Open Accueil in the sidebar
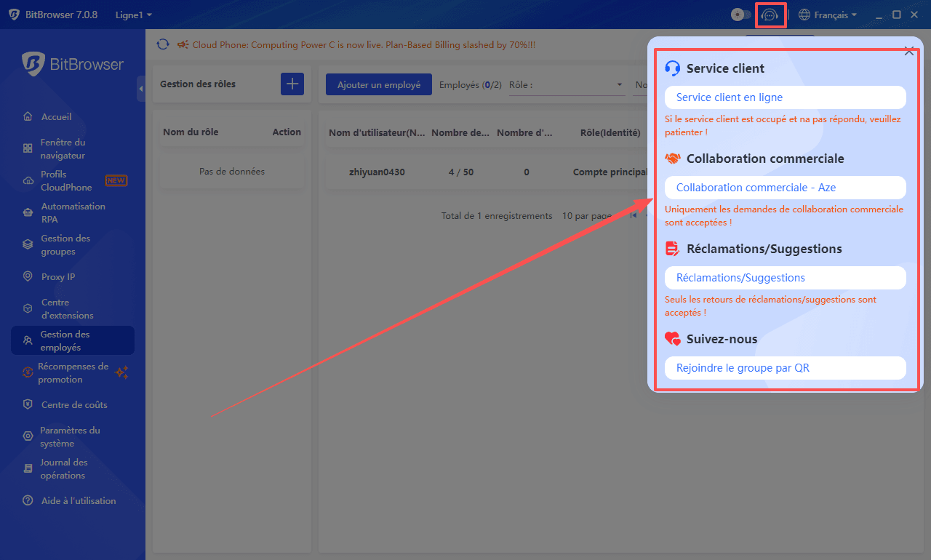Viewport: 931px width, 560px height. click(x=56, y=117)
